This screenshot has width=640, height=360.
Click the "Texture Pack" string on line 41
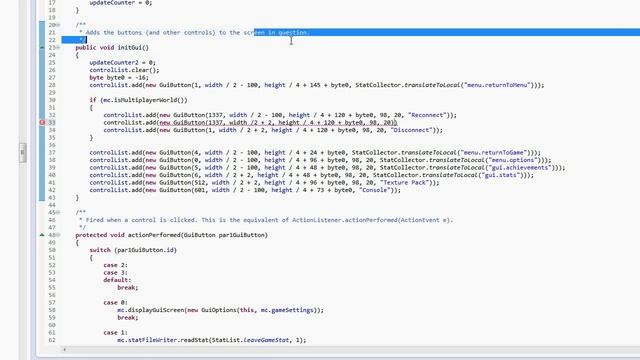tap(404, 183)
